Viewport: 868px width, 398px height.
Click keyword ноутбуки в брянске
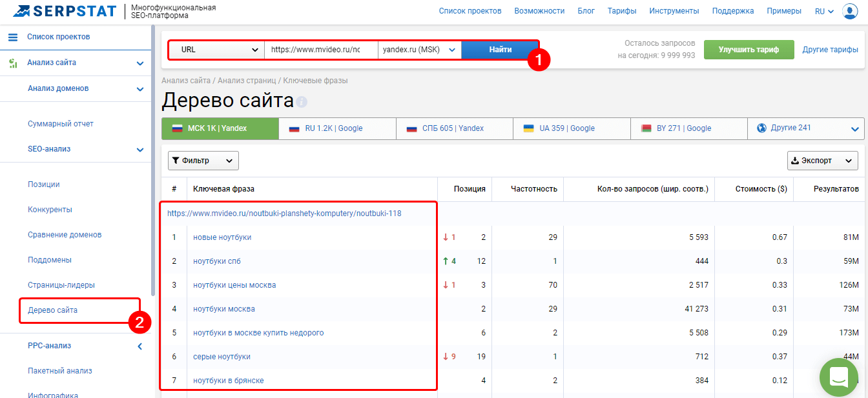coord(229,381)
